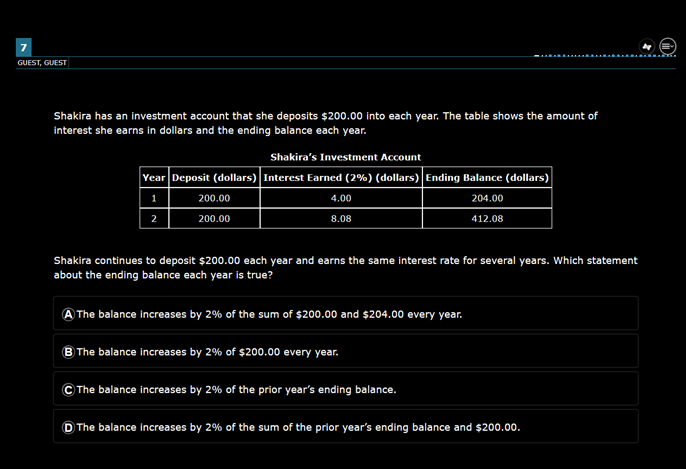Open the options menu icon with lines

667,47
